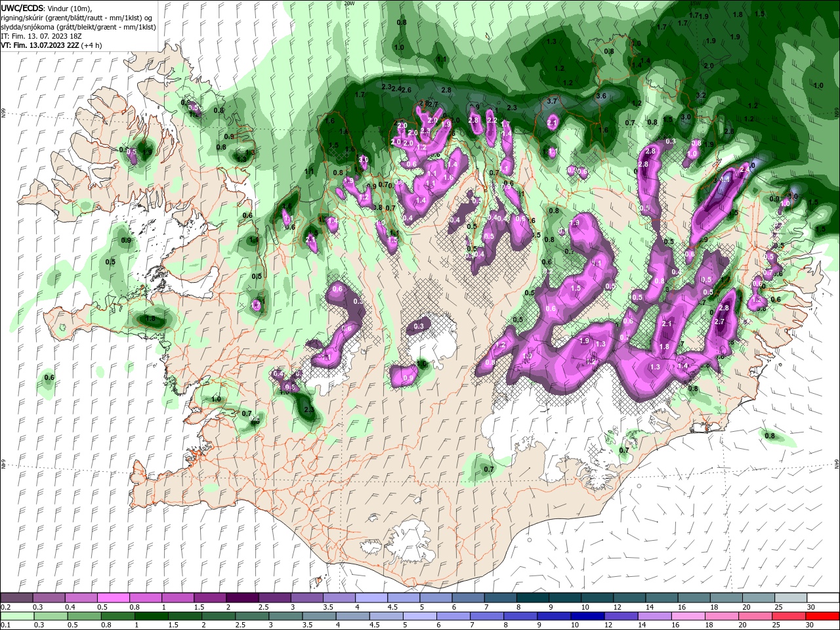Image resolution: width=840 pixels, height=630 pixels.
Task: Click the rain scale swatch labeled 2.5
Action: pos(252,616)
